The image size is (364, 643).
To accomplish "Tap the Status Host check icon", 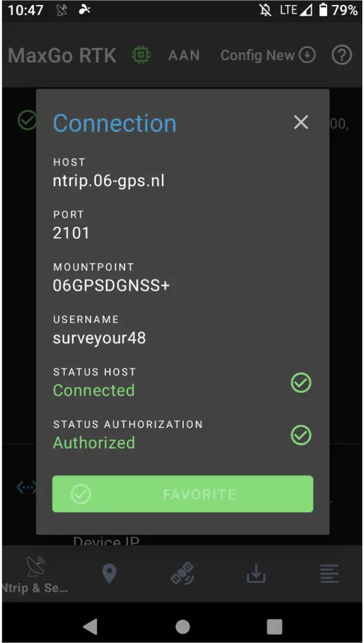I will pos(301,383).
